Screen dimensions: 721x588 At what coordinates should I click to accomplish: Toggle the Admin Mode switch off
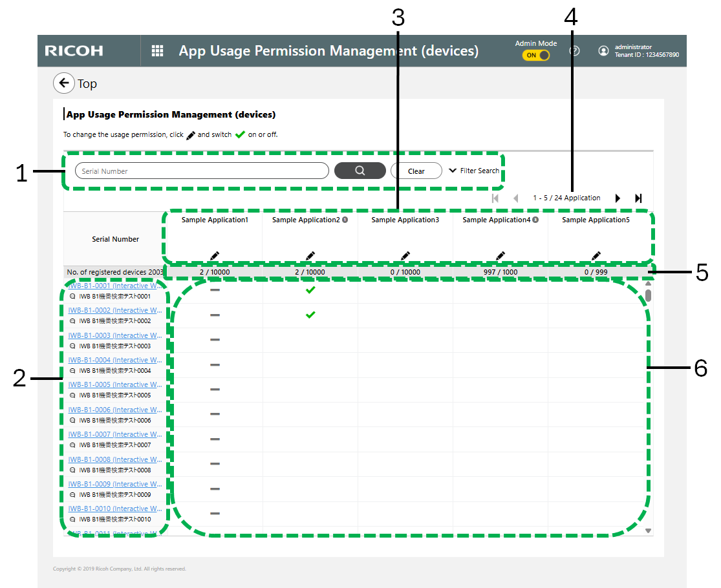coord(536,56)
